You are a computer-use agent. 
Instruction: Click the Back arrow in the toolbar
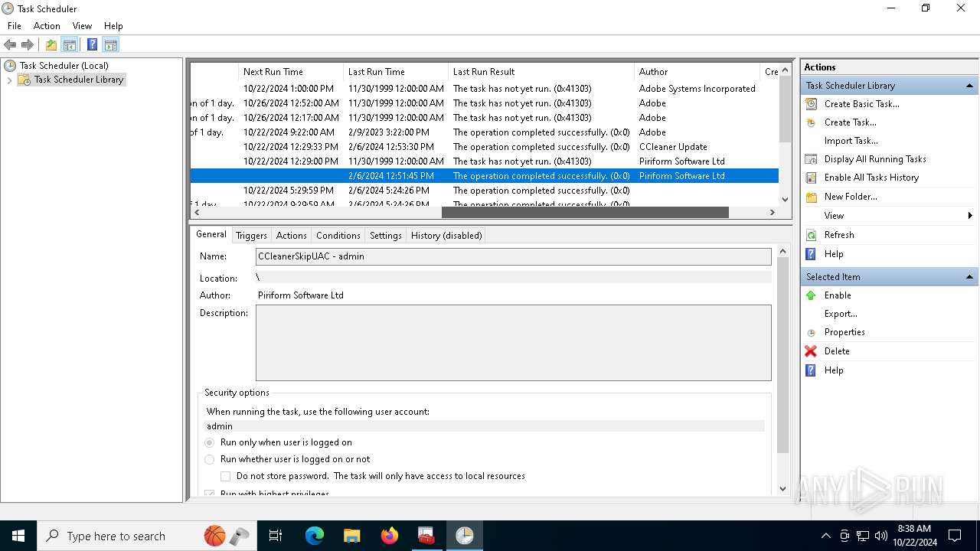(10, 45)
